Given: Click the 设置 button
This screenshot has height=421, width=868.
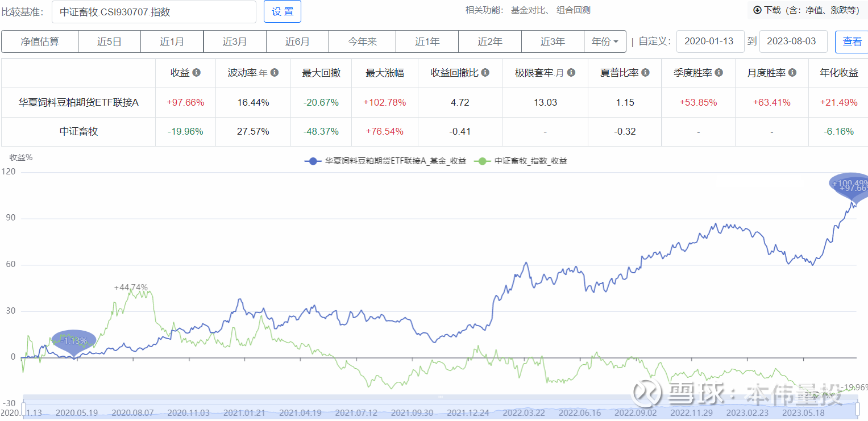Looking at the screenshot, I should tap(283, 11).
